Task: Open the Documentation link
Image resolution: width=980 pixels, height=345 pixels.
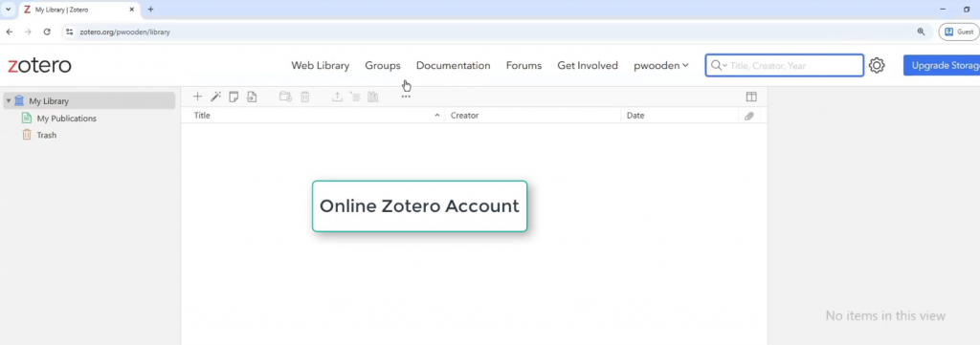Action: tap(453, 66)
